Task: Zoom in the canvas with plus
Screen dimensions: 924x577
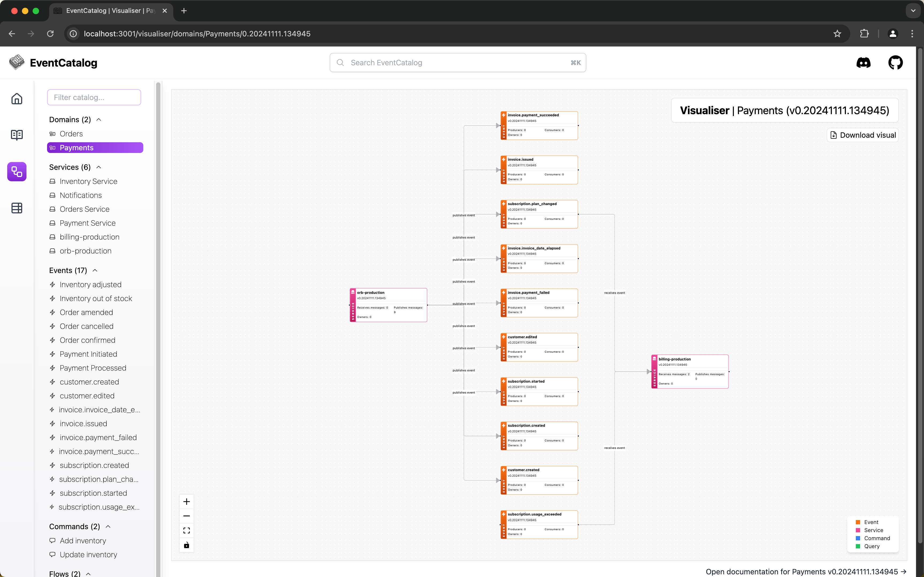Action: (x=187, y=501)
